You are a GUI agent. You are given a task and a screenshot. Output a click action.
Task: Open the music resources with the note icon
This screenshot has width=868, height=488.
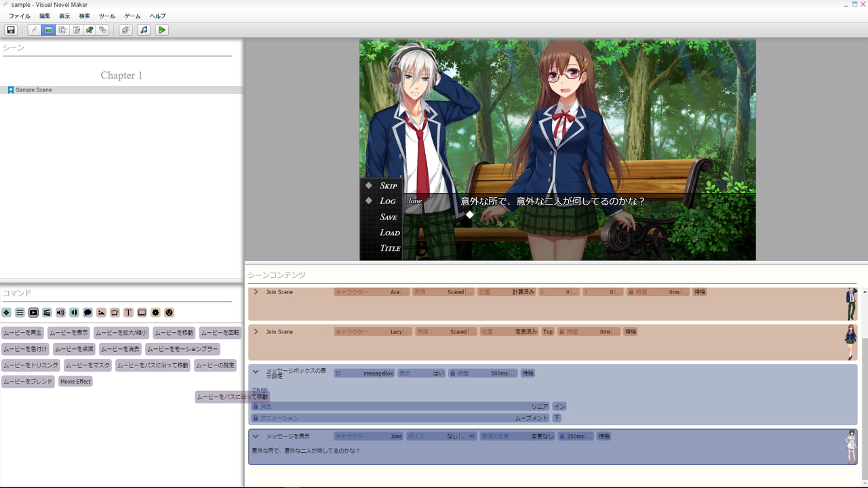point(144,30)
